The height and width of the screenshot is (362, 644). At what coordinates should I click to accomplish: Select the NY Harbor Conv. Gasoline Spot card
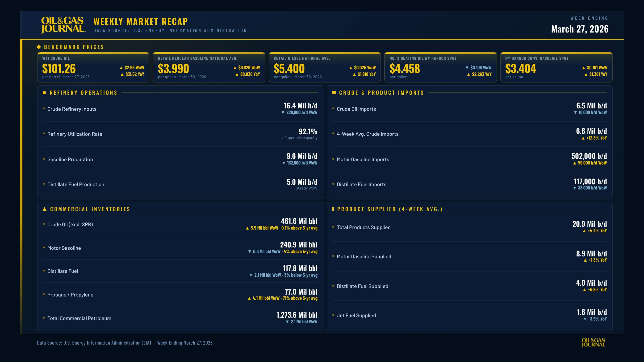click(556, 67)
